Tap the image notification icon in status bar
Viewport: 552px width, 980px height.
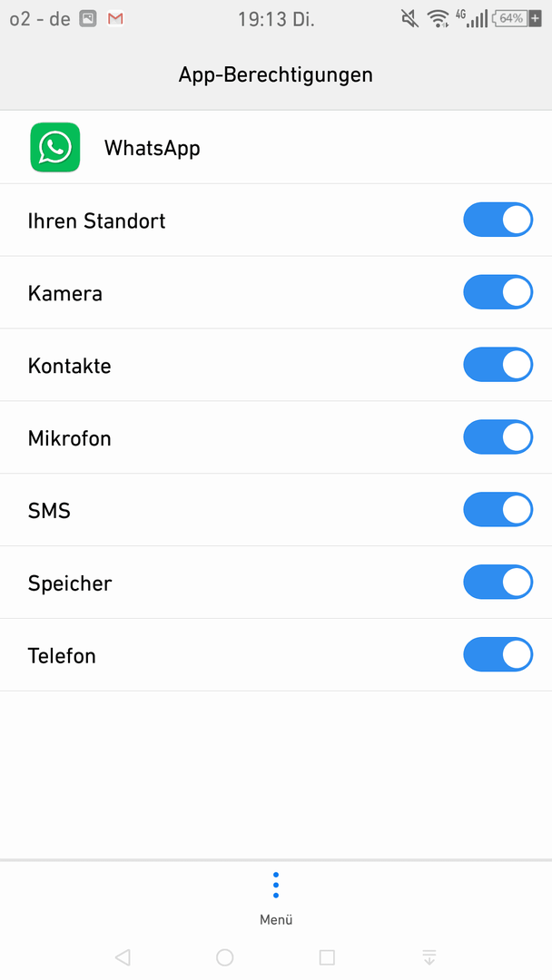(88, 19)
